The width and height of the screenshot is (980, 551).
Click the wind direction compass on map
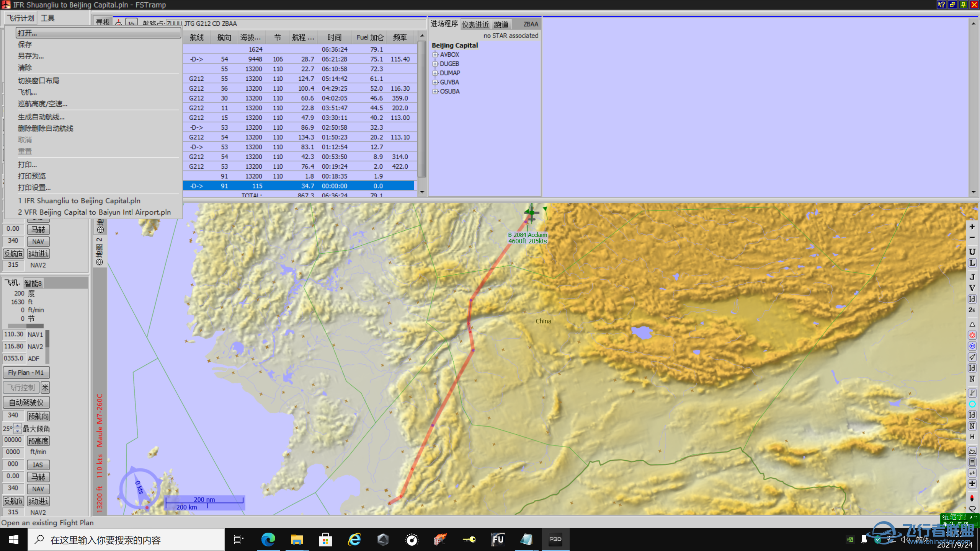[140, 487]
